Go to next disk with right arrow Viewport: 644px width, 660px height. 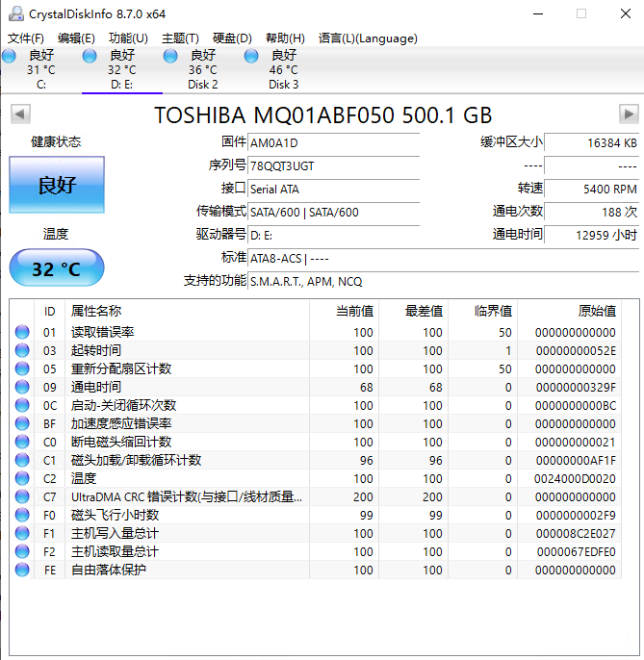(629, 114)
